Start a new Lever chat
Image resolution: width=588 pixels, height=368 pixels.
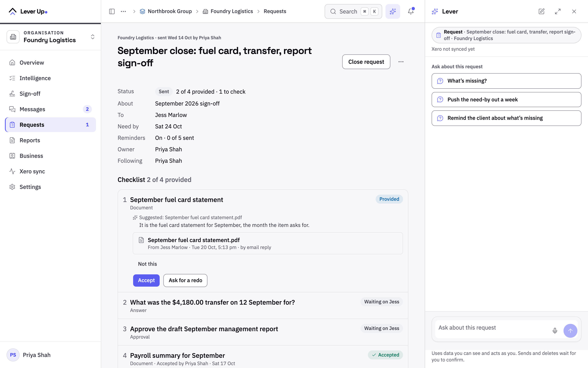pos(541,11)
